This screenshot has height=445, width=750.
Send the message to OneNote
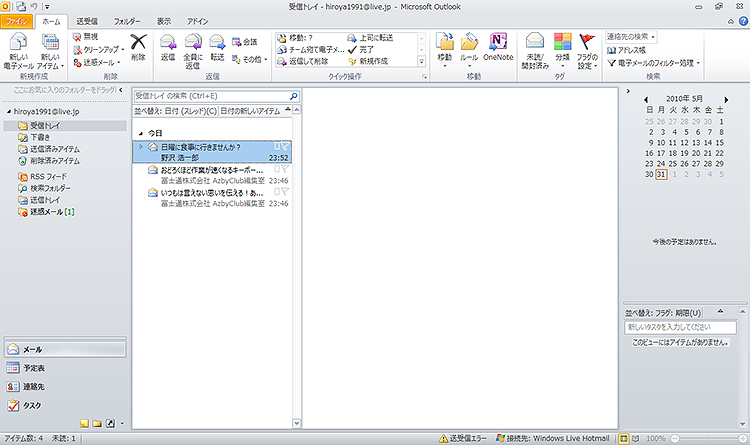pyautogui.click(x=498, y=47)
